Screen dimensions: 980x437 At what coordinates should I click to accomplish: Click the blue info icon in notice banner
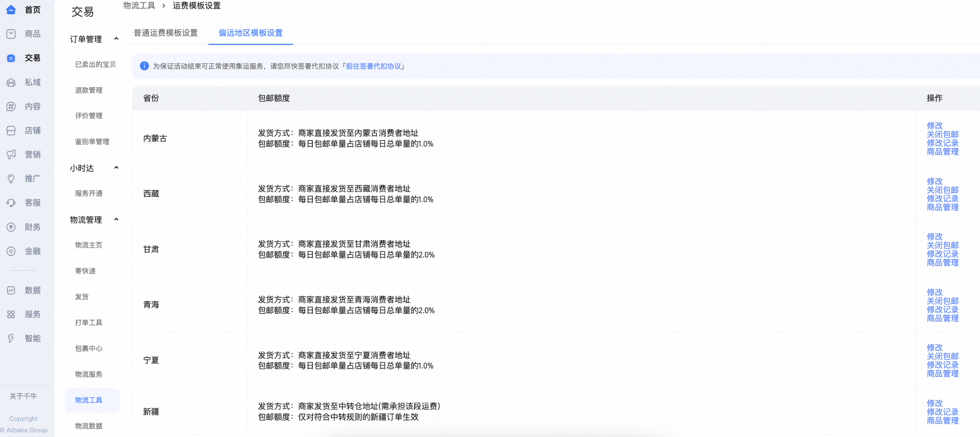tap(144, 66)
